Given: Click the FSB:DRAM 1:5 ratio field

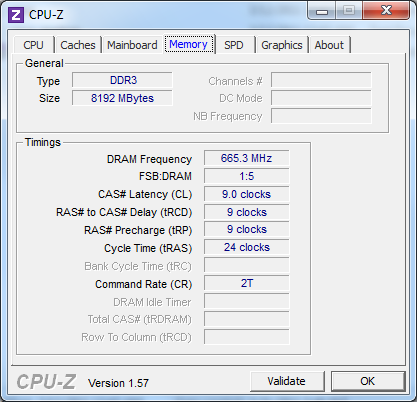Looking at the screenshot, I should tap(246, 176).
